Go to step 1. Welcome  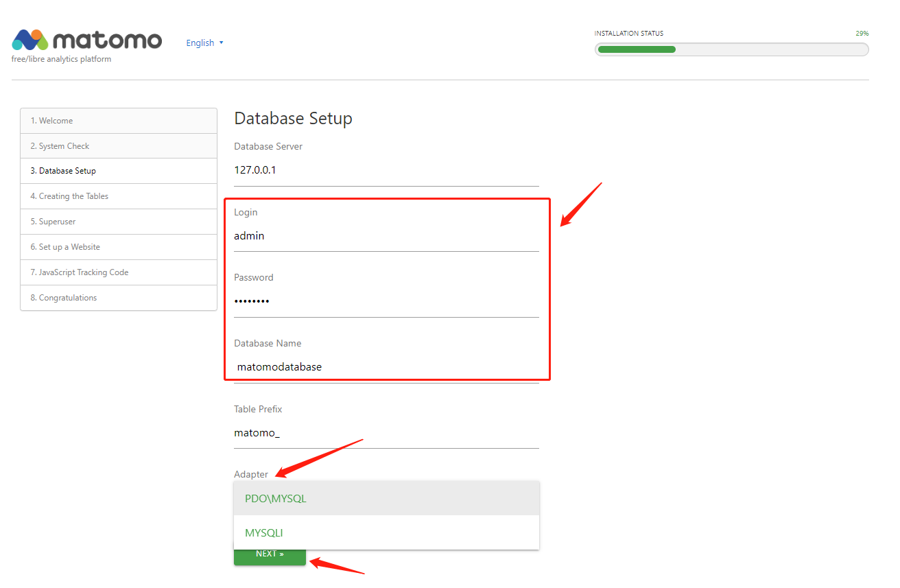pos(119,121)
